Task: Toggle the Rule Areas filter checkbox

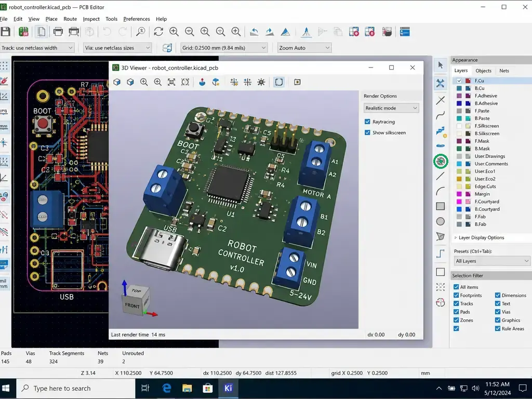Action: pos(498,328)
